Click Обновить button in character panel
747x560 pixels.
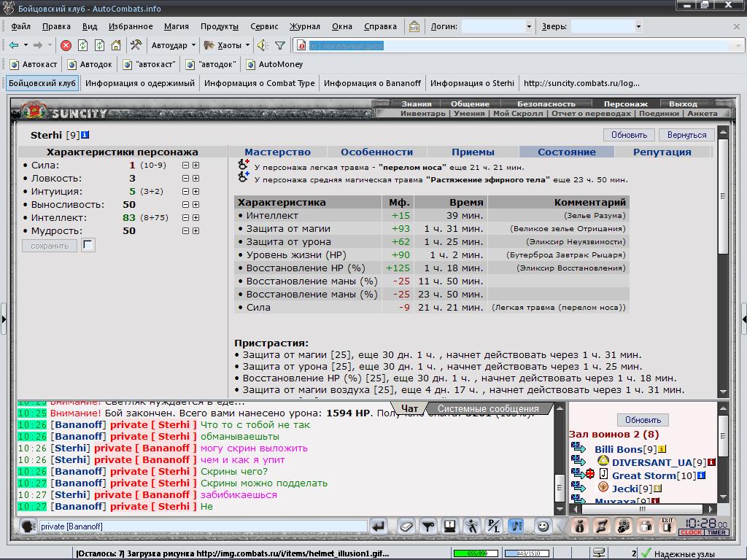629,135
